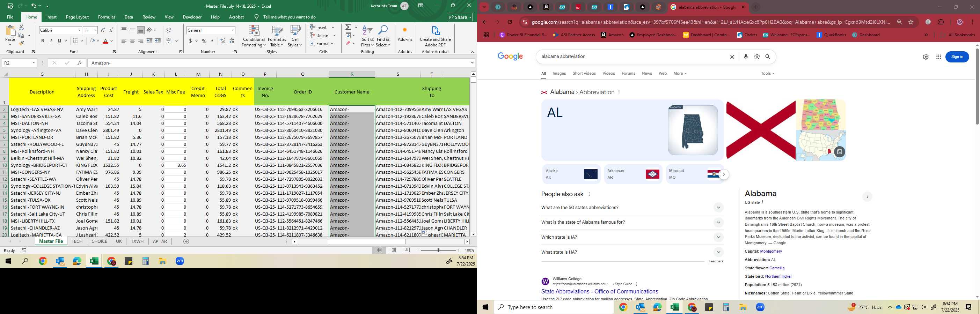The height and width of the screenshot is (314, 980).
Task: Click the Cut scissors icon
Action: (21, 27)
